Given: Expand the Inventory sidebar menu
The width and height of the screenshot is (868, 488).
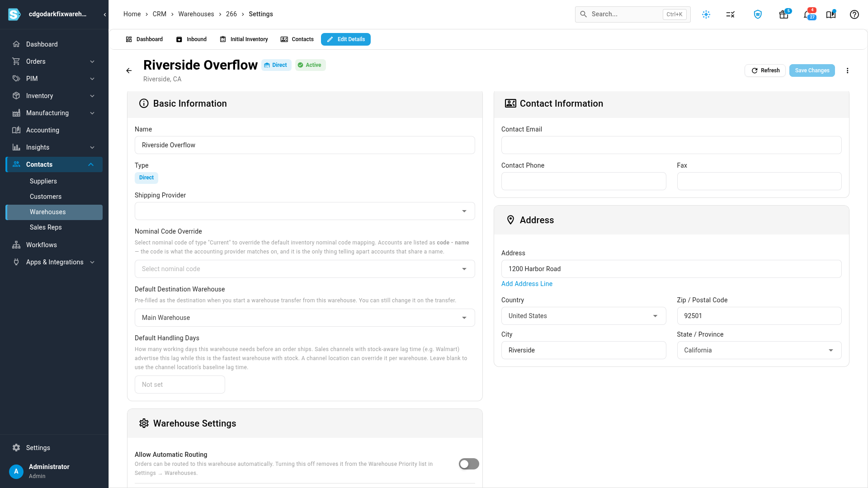Looking at the screenshot, I should [x=92, y=96].
